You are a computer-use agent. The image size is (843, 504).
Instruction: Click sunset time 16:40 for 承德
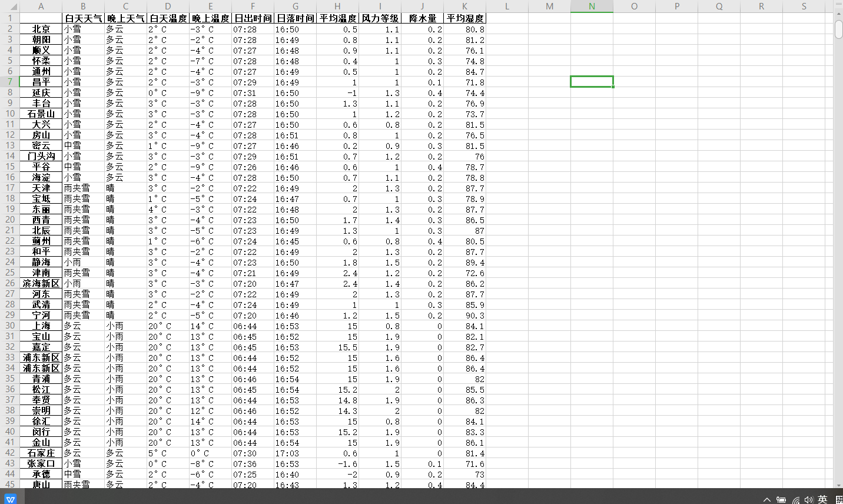[x=295, y=474]
